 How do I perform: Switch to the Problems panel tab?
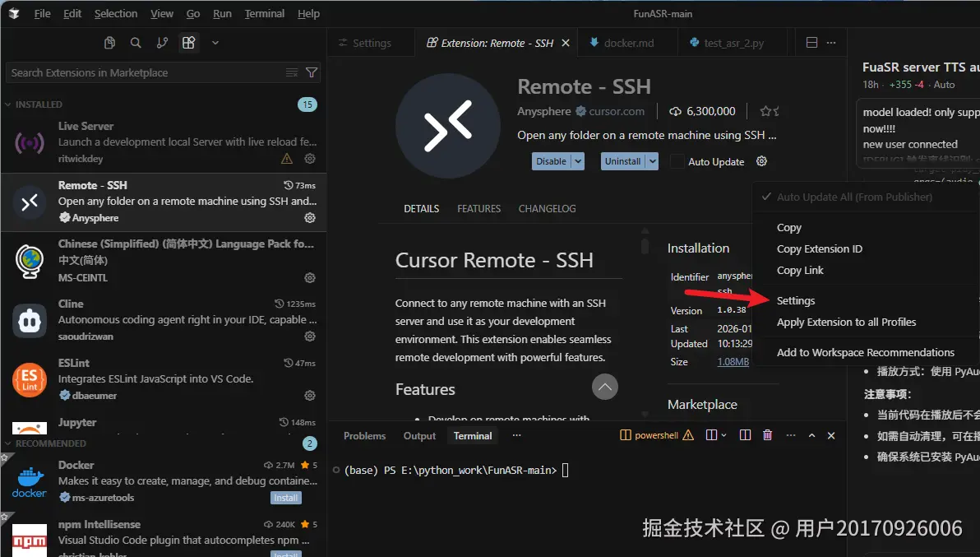pos(364,436)
